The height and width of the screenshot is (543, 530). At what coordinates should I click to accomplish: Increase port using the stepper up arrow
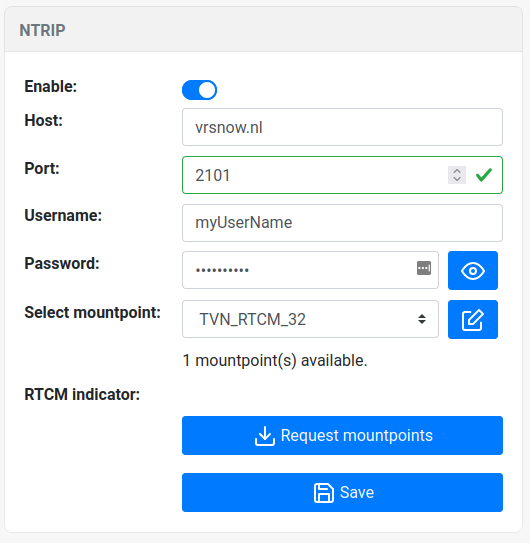[457, 171]
